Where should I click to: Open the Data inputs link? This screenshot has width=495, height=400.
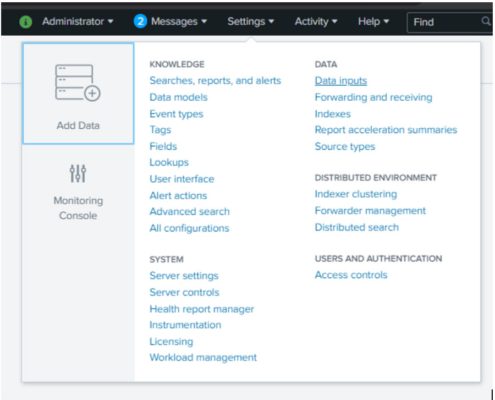341,81
